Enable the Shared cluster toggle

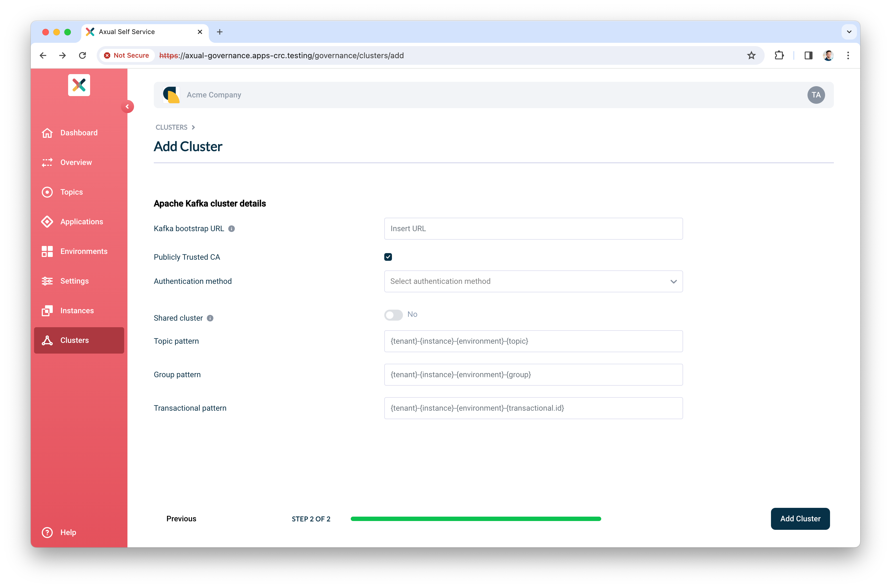[393, 315]
